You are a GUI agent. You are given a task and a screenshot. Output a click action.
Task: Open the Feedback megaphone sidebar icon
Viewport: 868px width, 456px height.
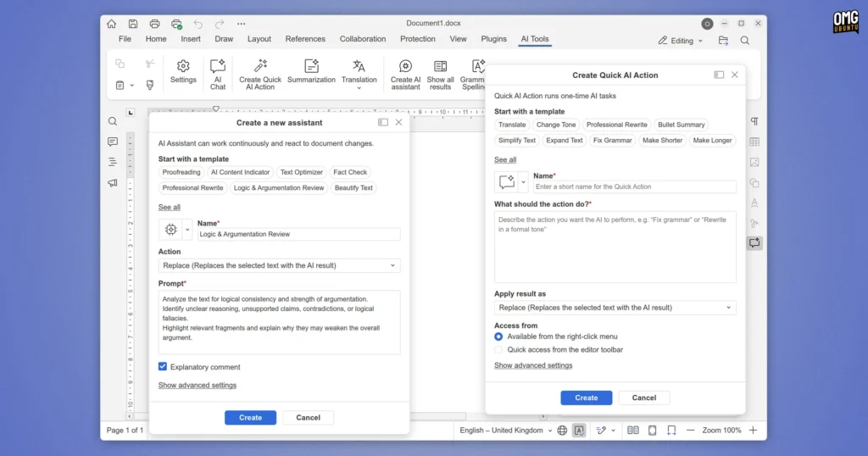click(113, 182)
